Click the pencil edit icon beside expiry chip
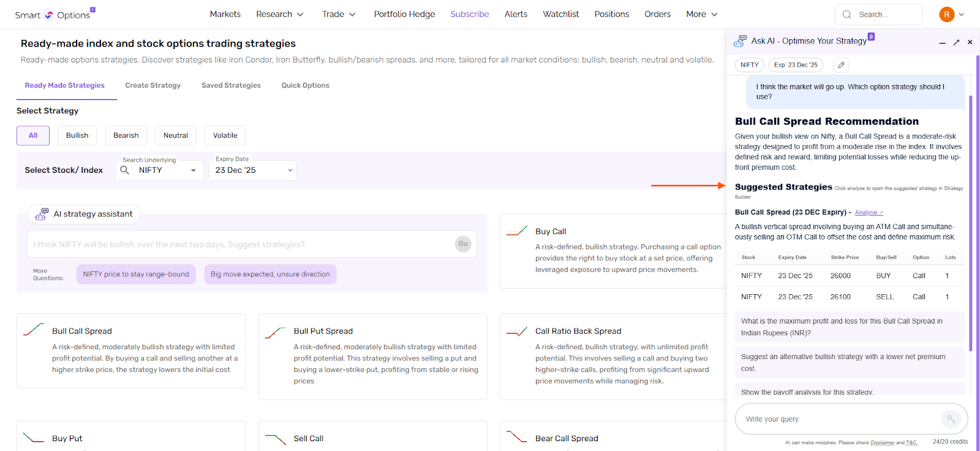The image size is (980, 451). pos(841,65)
